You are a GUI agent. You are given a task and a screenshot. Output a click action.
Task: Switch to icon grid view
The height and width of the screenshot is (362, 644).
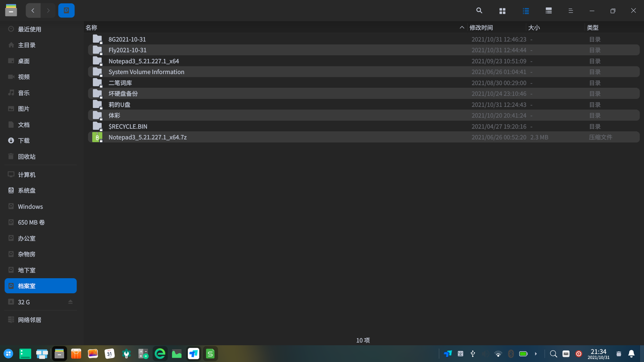coord(502,11)
